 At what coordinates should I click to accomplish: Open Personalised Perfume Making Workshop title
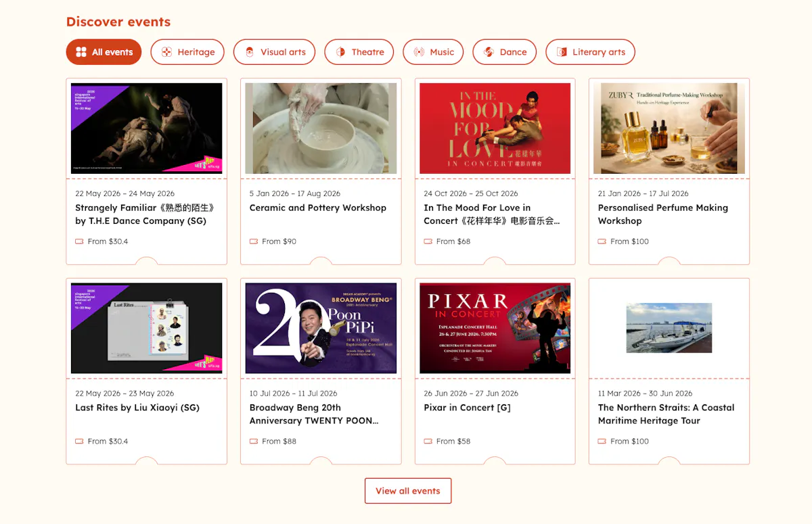point(663,214)
